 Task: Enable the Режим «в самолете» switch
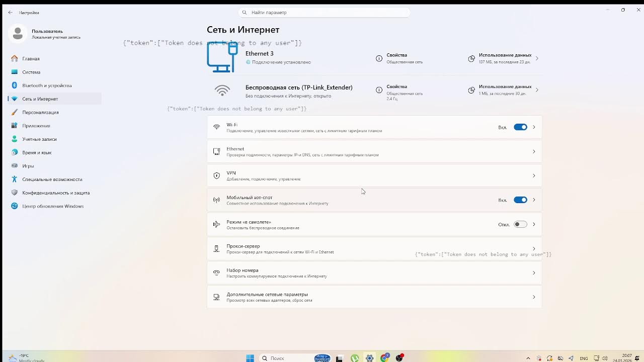tap(520, 224)
